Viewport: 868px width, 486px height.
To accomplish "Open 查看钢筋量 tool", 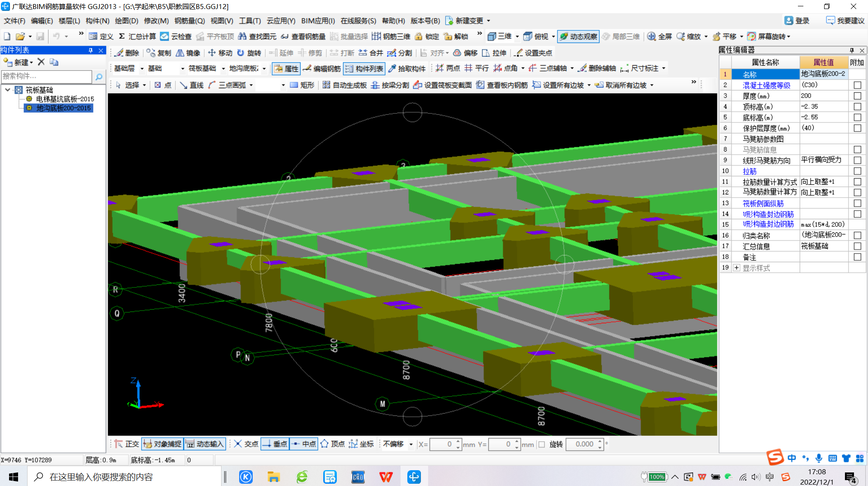I will pos(302,36).
